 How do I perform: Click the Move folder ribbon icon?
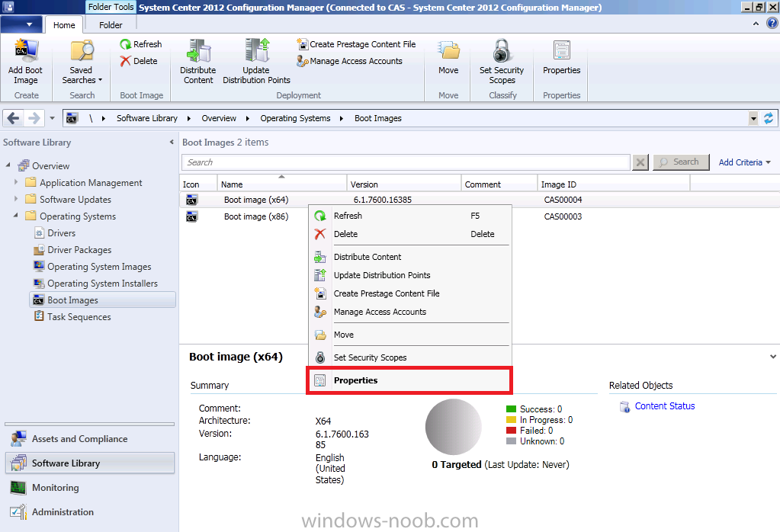click(x=448, y=50)
